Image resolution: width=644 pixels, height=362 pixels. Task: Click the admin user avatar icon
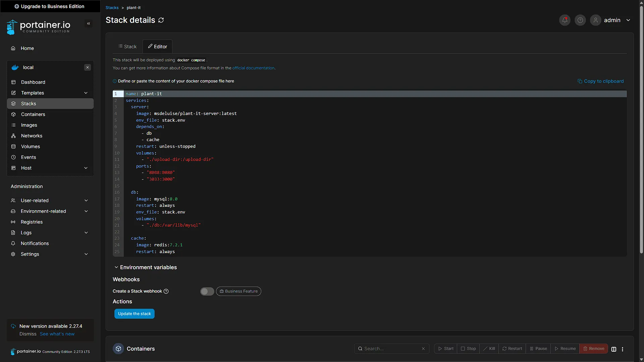coord(596,20)
